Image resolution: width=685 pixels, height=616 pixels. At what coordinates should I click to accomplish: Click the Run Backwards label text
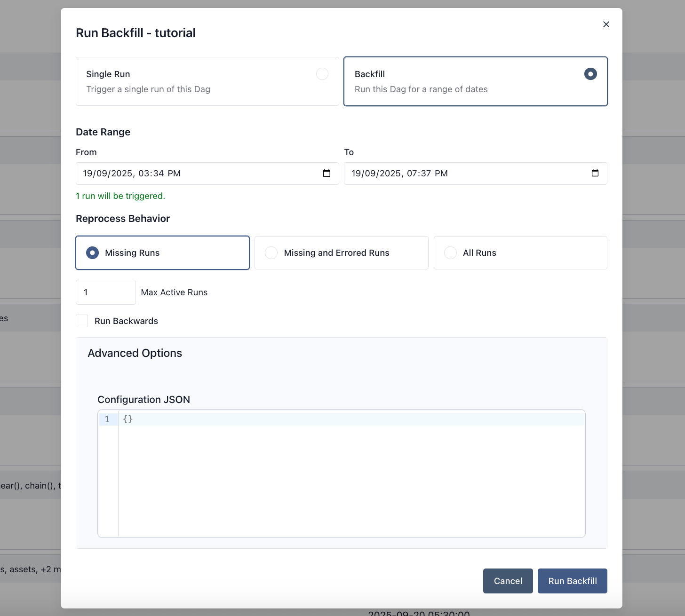click(x=126, y=321)
